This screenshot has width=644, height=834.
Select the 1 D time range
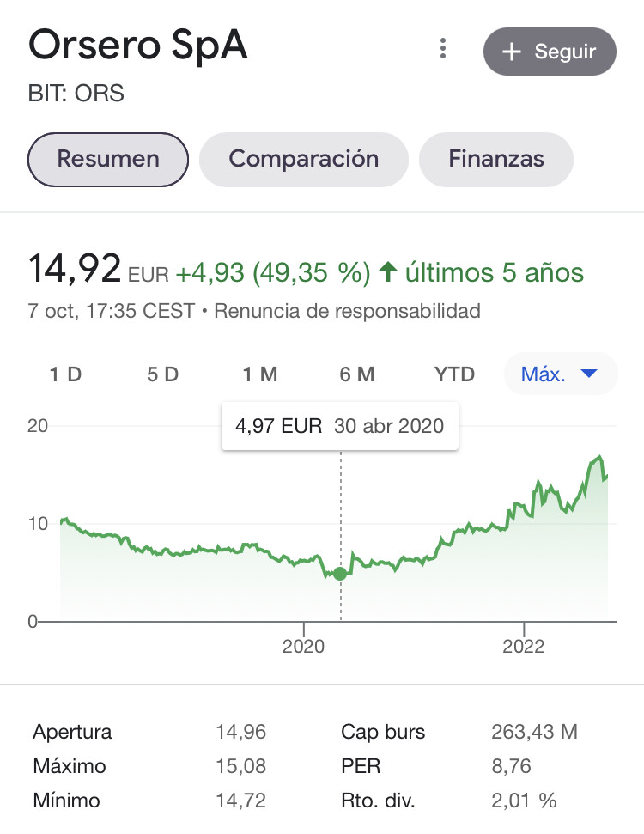(65, 374)
